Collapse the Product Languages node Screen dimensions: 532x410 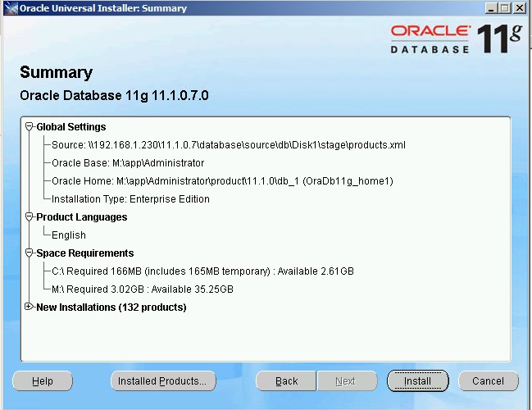point(30,217)
